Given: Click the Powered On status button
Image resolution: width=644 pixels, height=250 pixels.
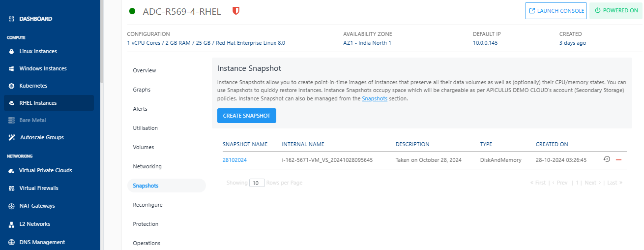Looking at the screenshot, I should pyautogui.click(x=616, y=10).
